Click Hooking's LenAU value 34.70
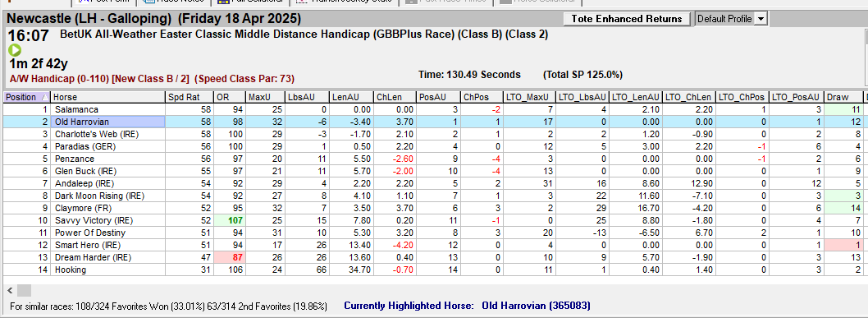 pyautogui.click(x=351, y=270)
